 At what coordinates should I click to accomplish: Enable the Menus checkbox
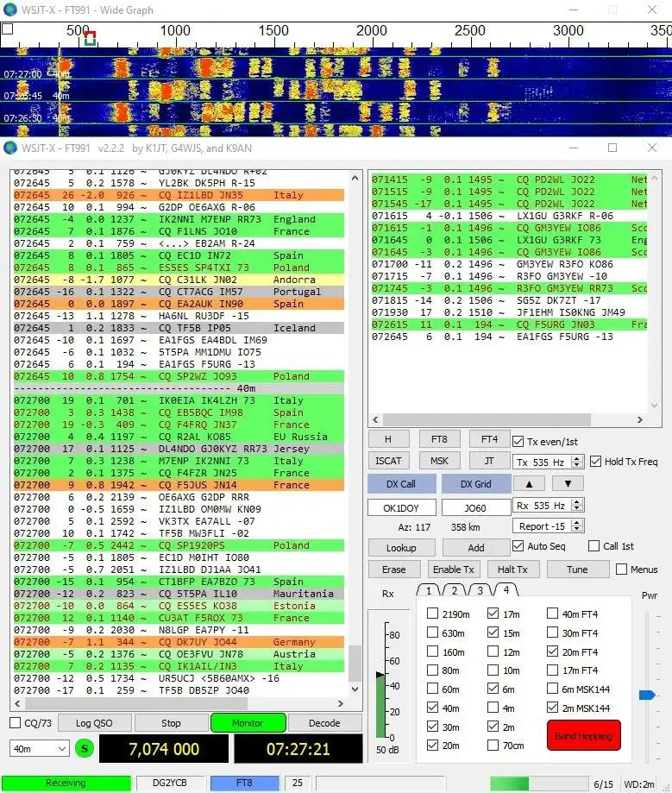621,569
